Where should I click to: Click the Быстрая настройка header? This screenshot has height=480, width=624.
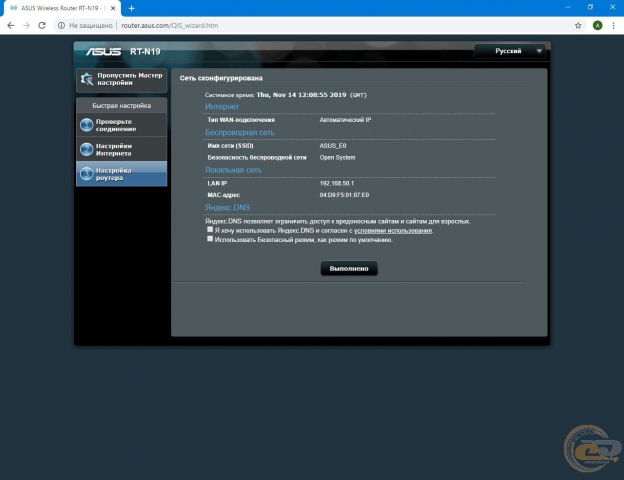click(x=121, y=105)
